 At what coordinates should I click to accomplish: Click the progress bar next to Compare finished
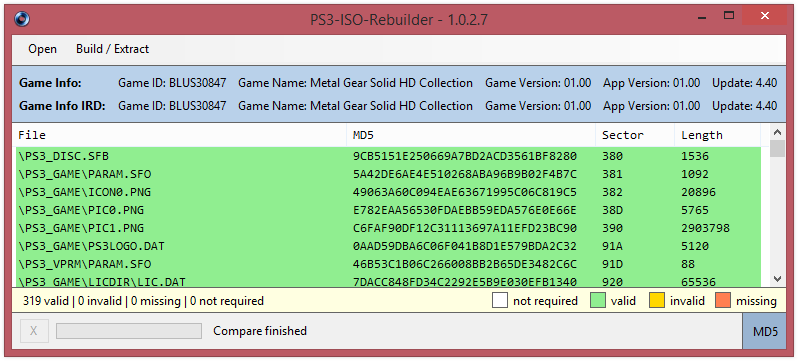pyautogui.click(x=129, y=331)
